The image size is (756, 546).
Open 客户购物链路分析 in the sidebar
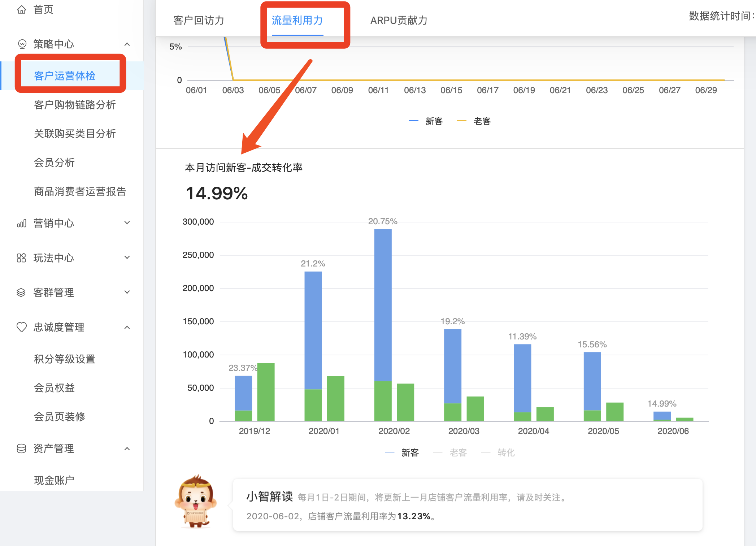click(75, 105)
